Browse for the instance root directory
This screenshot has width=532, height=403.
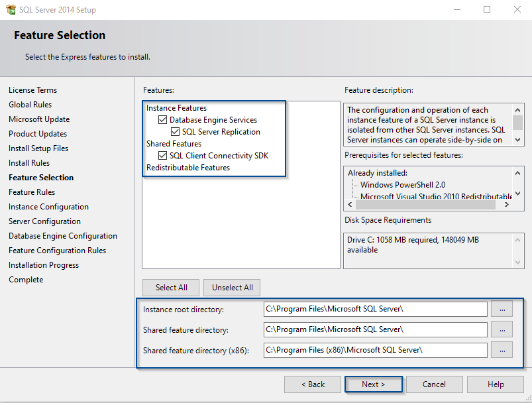click(x=503, y=309)
